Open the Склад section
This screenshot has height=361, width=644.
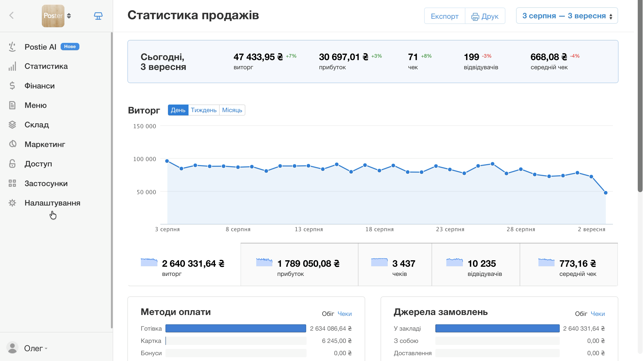click(36, 125)
